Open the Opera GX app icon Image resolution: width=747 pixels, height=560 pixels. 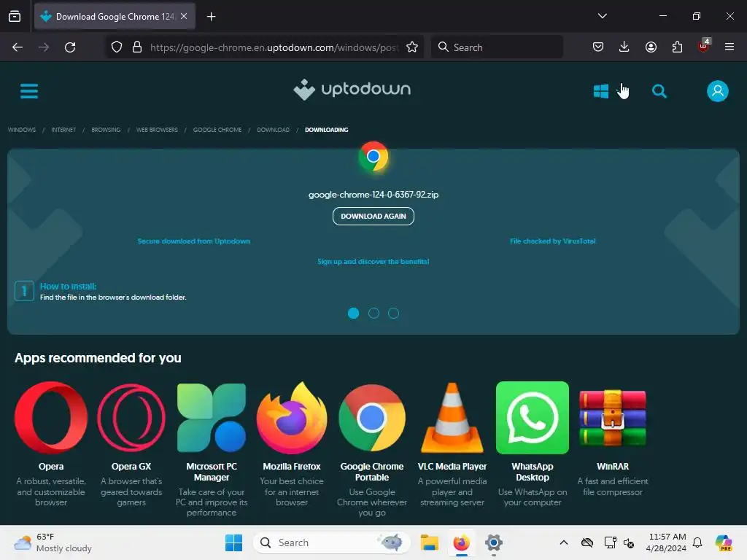[131, 418]
